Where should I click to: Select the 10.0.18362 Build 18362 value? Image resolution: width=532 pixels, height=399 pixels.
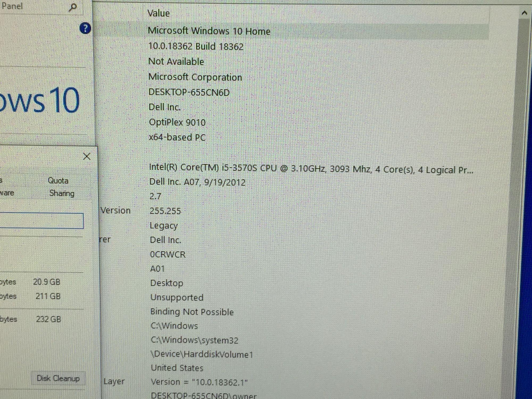pyautogui.click(x=196, y=47)
